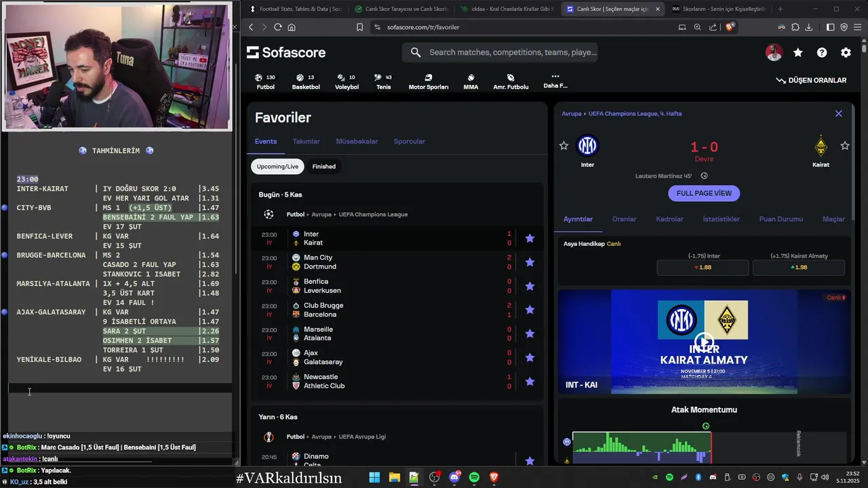Open the Voleybol sport category
This screenshot has width=868, height=488.
pyautogui.click(x=347, y=82)
